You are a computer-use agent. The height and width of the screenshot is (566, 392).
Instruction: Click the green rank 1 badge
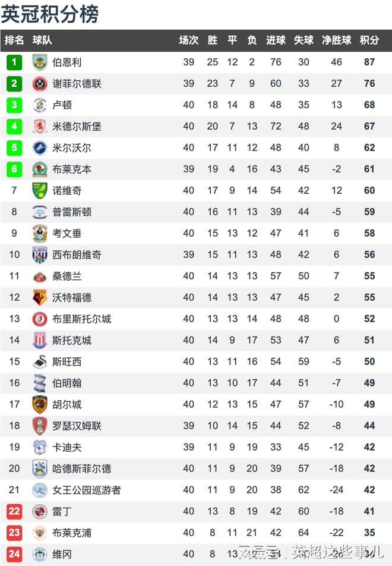(14, 62)
